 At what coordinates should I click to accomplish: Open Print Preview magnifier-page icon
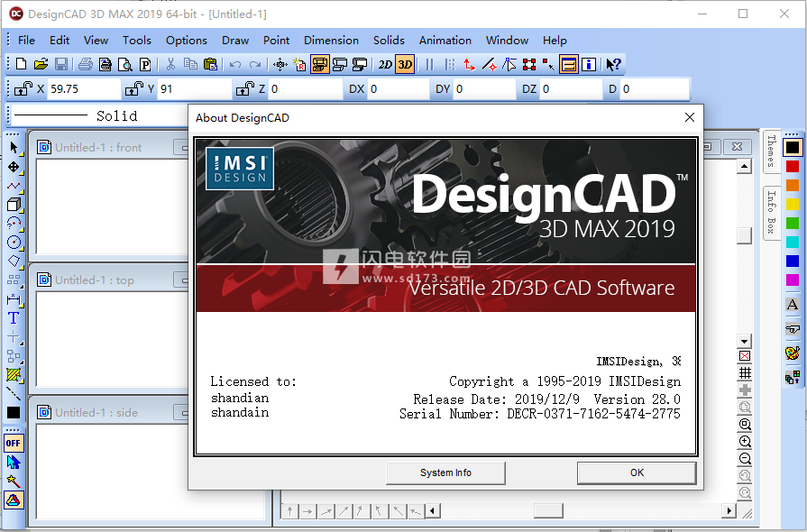(x=125, y=64)
